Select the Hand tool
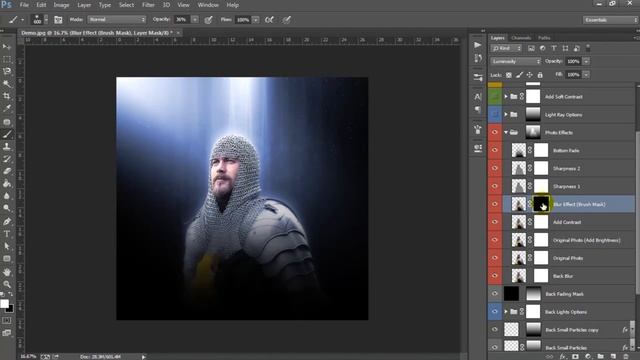Image resolution: width=640 pixels, height=360 pixels. (7, 272)
